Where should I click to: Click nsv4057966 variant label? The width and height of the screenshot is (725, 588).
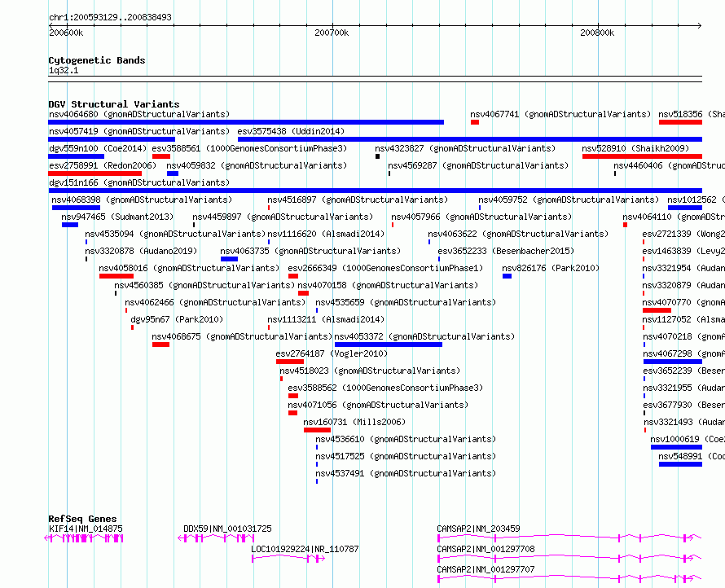point(481,217)
